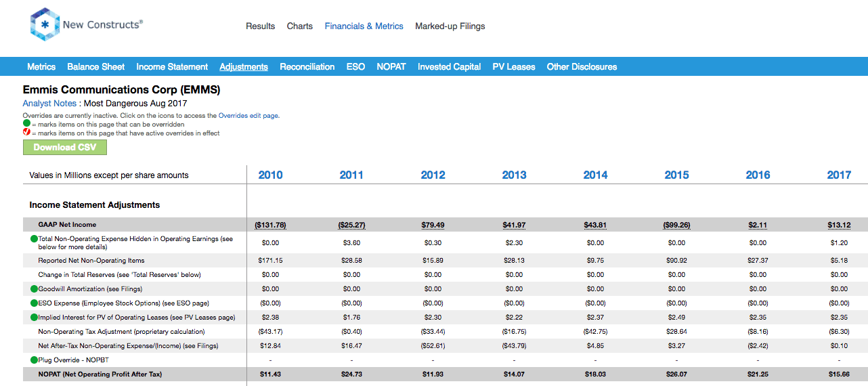
Task: Click the 2016 column header
Action: pos(758,175)
